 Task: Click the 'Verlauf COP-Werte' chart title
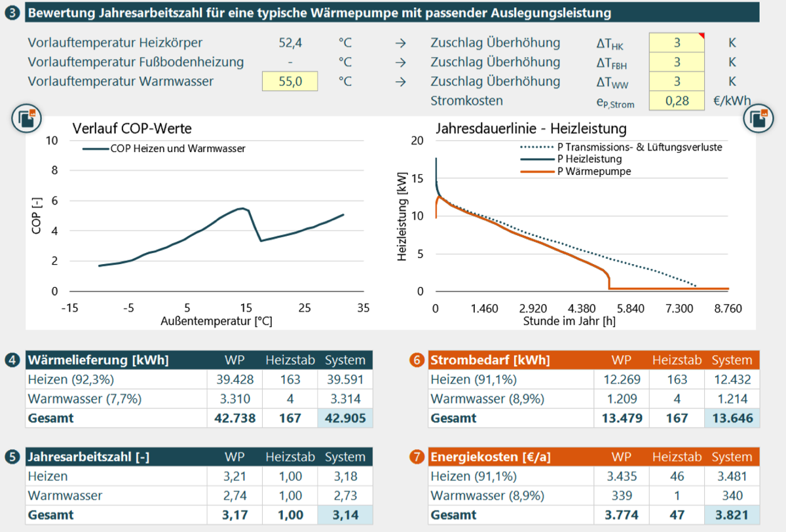click(x=132, y=128)
